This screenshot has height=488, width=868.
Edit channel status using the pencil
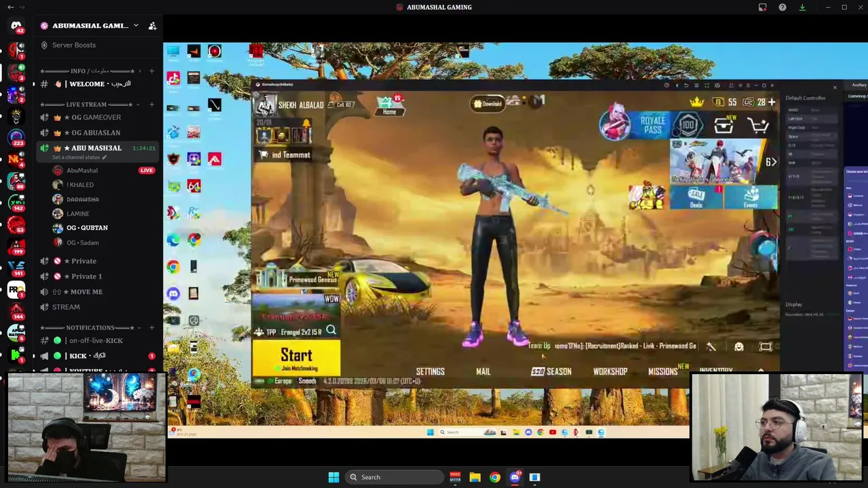click(104, 157)
